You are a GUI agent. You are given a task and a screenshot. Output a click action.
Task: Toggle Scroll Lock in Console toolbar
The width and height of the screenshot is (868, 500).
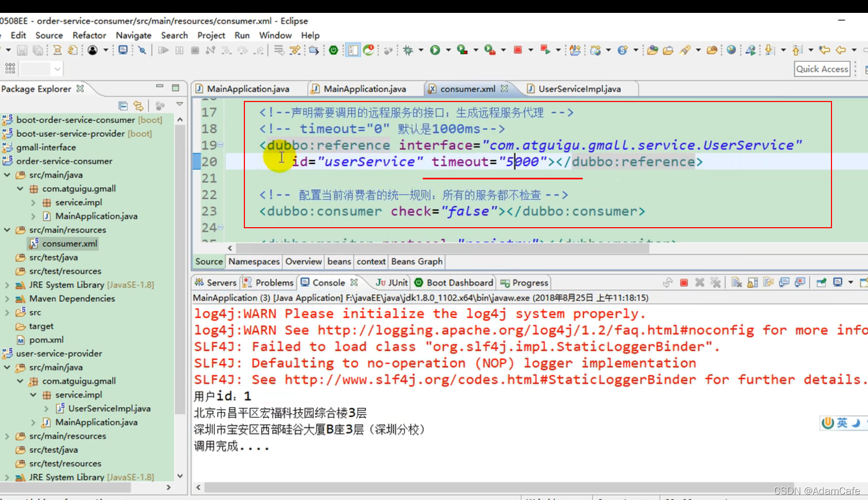(753, 282)
